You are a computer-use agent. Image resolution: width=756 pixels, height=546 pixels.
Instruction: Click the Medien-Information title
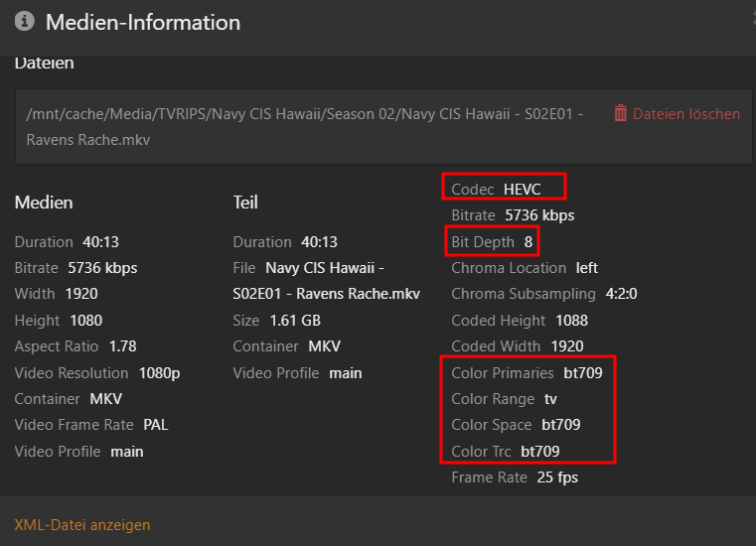[143, 22]
